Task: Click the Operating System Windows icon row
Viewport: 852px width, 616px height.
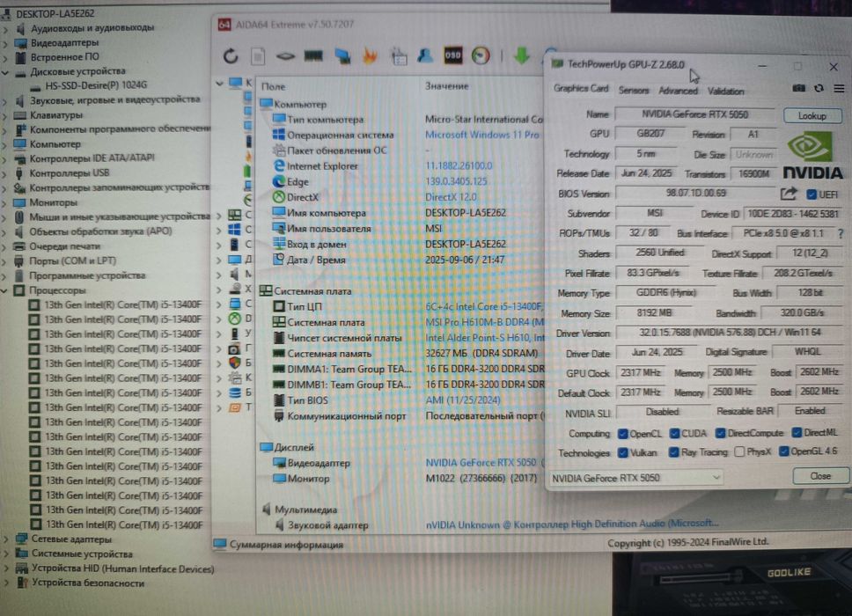Action: [x=279, y=135]
